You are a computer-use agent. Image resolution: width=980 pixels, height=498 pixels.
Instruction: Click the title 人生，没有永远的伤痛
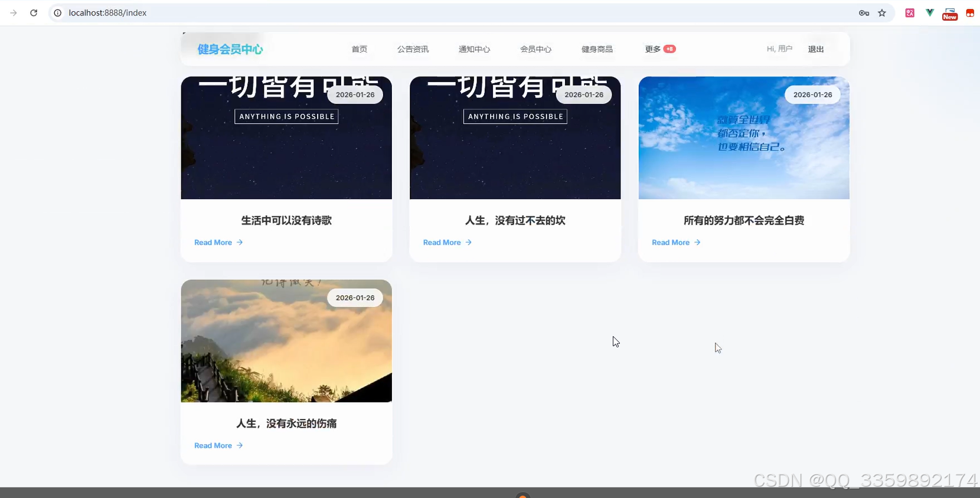pyautogui.click(x=286, y=424)
